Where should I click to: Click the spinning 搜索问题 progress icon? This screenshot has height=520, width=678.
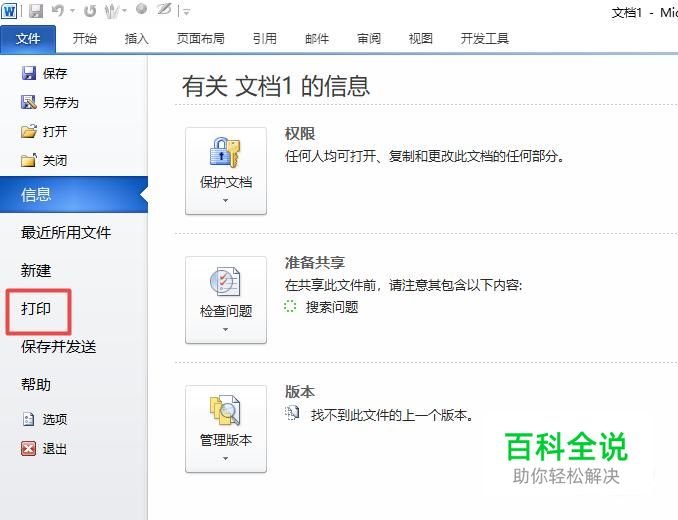point(290,306)
